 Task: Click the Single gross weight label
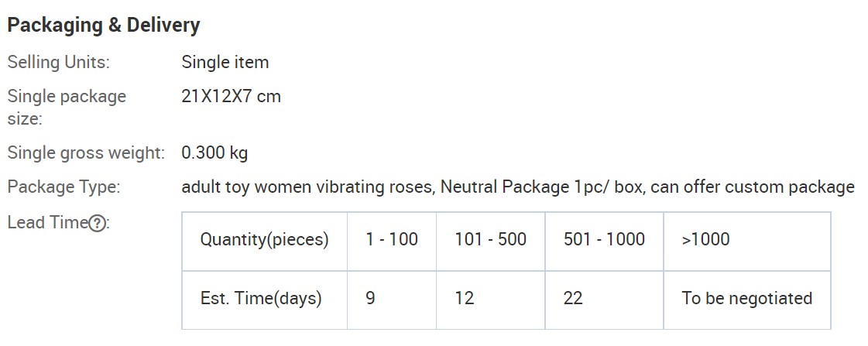coord(86,152)
